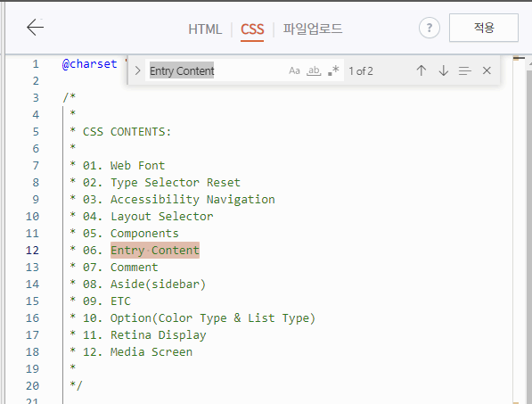The width and height of the screenshot is (532, 404).
Task: Go back using the left arrow icon
Action: click(36, 28)
